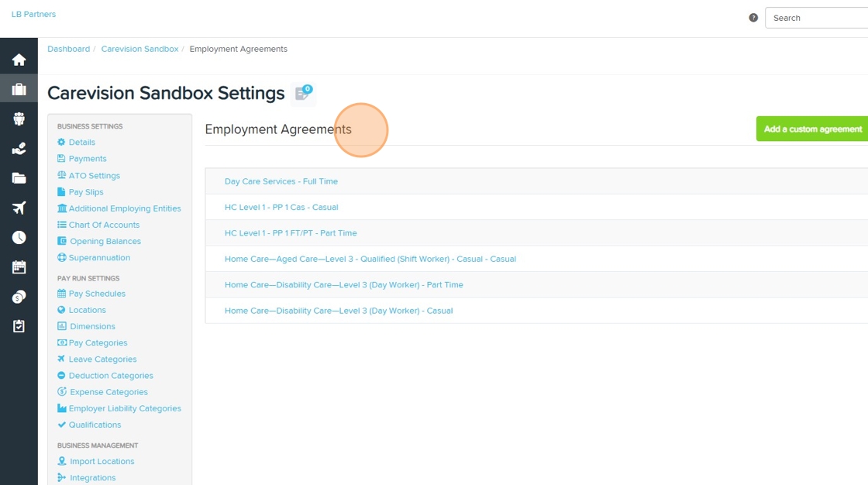Screen dimensions: 868x485
Task: Click the scales icon next to ATO Settings
Action: pyautogui.click(x=61, y=175)
